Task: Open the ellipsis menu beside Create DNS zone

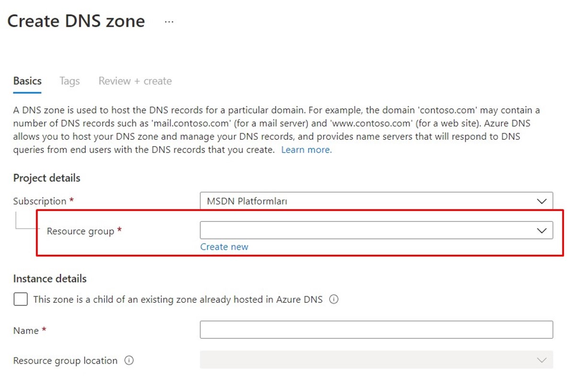Action: pyautogui.click(x=169, y=22)
